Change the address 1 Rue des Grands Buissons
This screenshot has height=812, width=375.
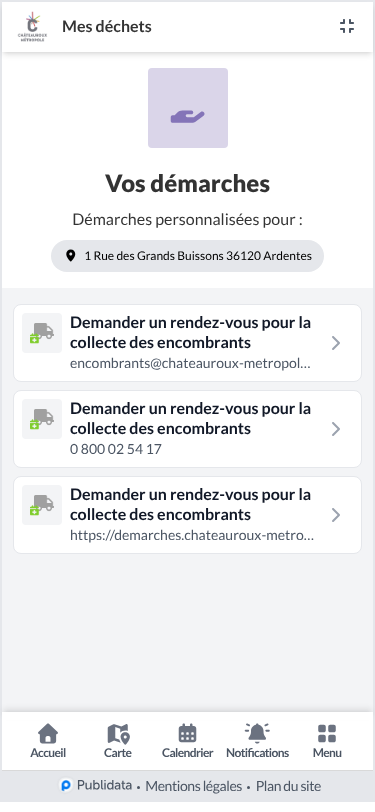(x=188, y=256)
